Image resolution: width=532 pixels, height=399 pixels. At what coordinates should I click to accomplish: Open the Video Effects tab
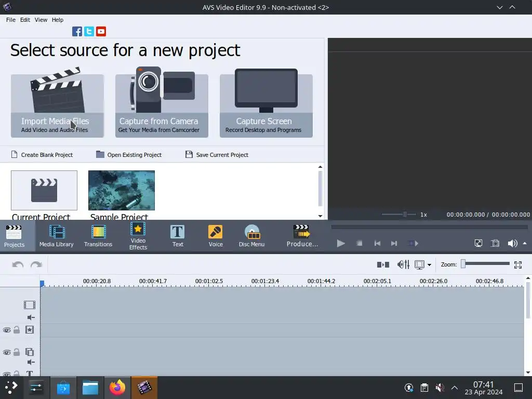[x=138, y=236]
